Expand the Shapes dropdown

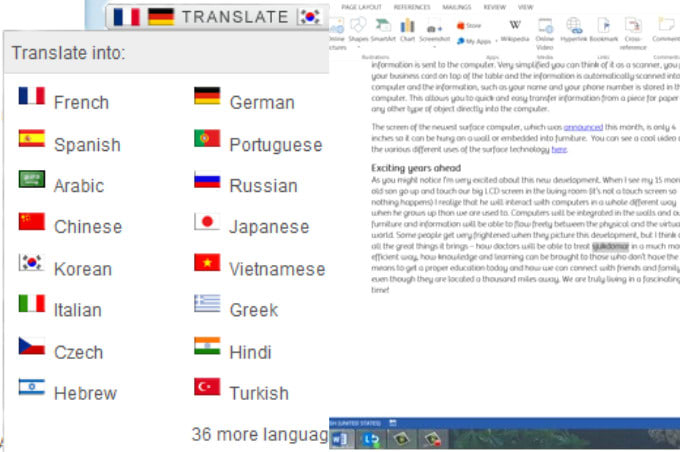tap(359, 30)
